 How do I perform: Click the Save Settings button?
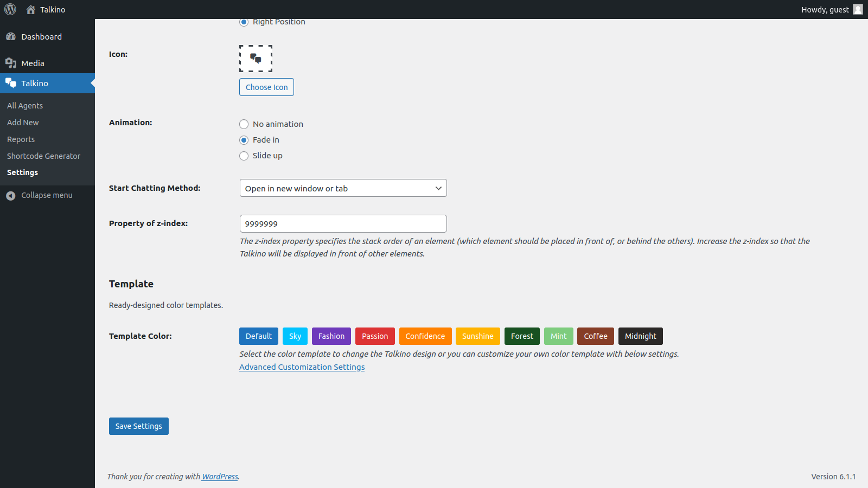pos(138,426)
